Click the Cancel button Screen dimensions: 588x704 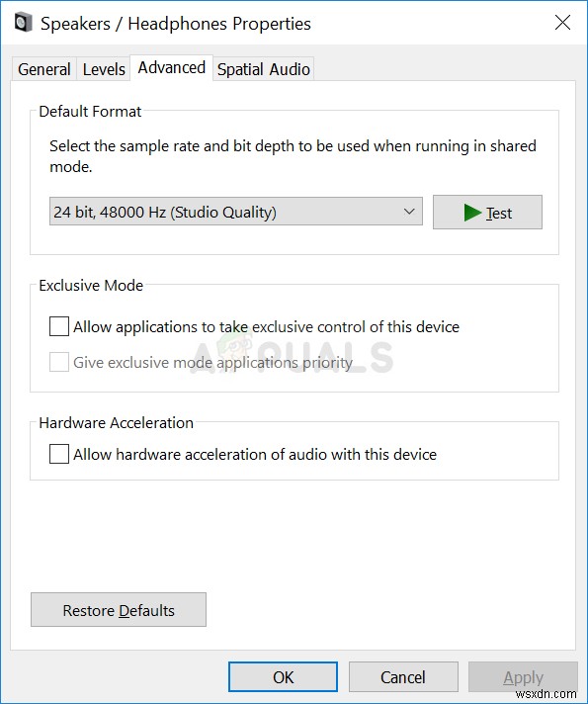click(403, 676)
